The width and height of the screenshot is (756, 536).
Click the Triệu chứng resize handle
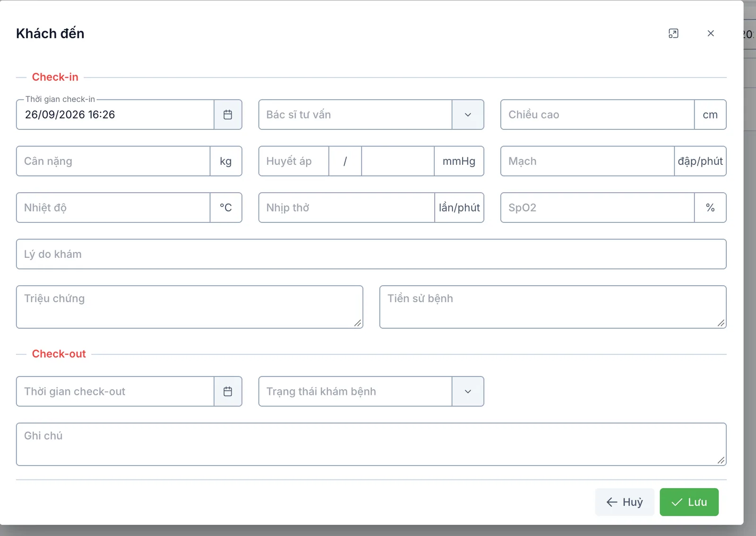[x=358, y=323]
